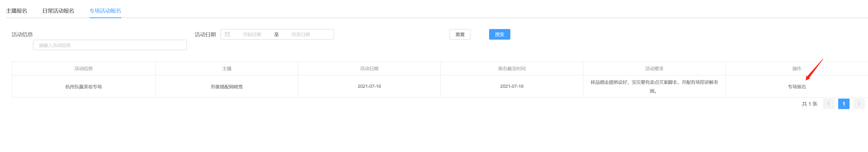The height and width of the screenshot is (152, 868).
Task: Click the 报名截至时间 column header
Action: (x=512, y=69)
